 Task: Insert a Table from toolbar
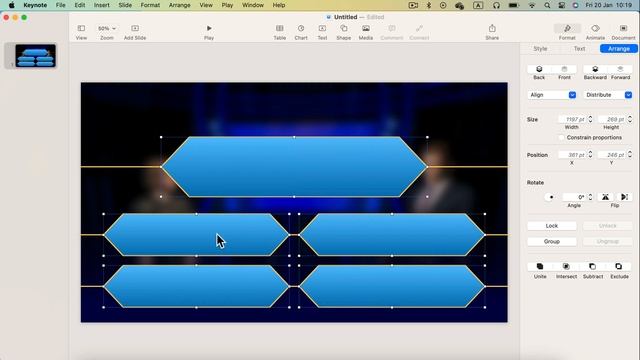280,32
